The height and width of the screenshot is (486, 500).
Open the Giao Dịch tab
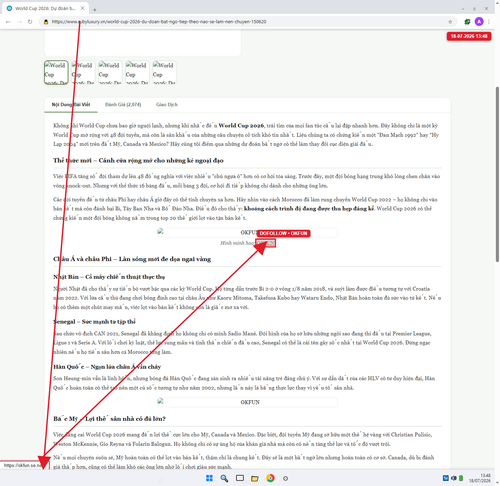(167, 105)
